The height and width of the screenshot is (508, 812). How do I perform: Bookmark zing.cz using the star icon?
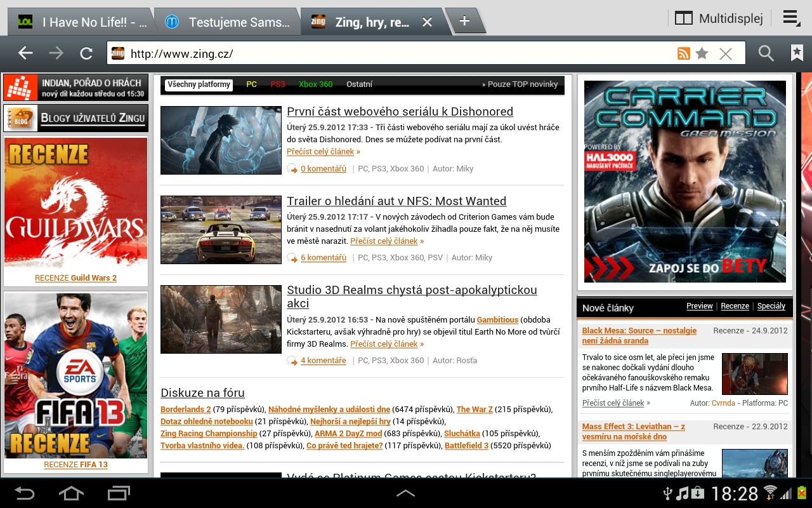pyautogui.click(x=702, y=53)
